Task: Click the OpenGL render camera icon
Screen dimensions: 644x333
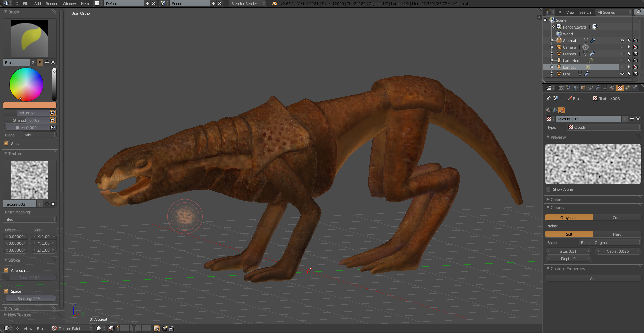Action: coord(165,328)
